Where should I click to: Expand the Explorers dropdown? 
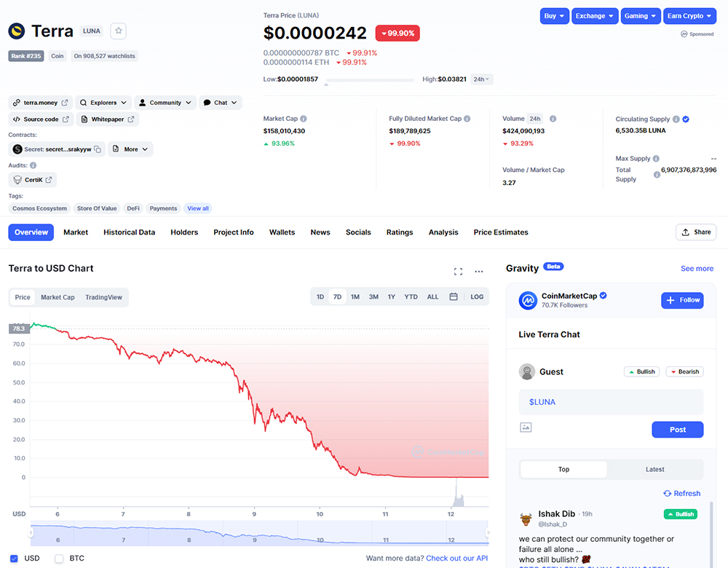click(x=103, y=103)
